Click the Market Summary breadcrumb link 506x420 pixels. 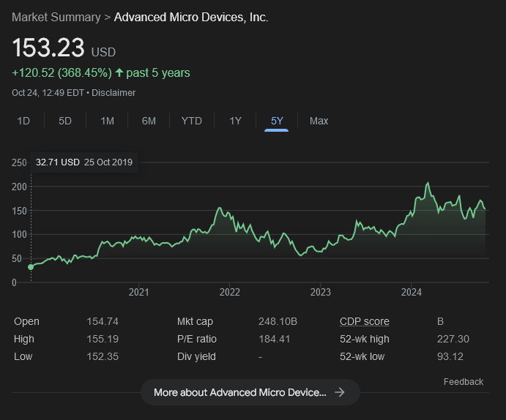tap(56, 17)
